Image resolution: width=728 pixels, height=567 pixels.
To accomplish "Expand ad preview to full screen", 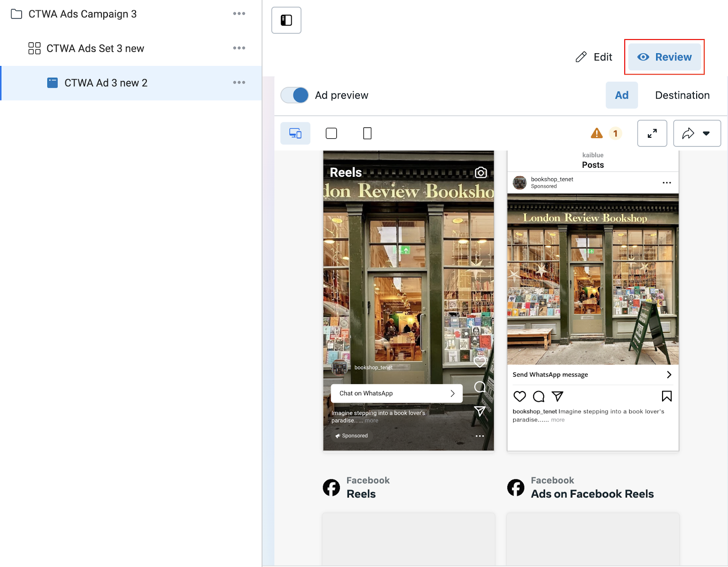I will click(x=652, y=133).
